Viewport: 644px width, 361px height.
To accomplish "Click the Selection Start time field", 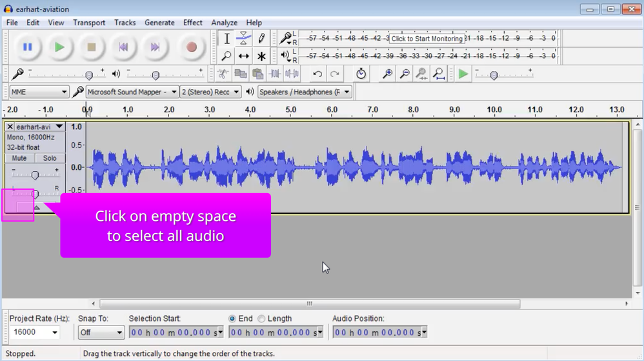I will click(174, 333).
